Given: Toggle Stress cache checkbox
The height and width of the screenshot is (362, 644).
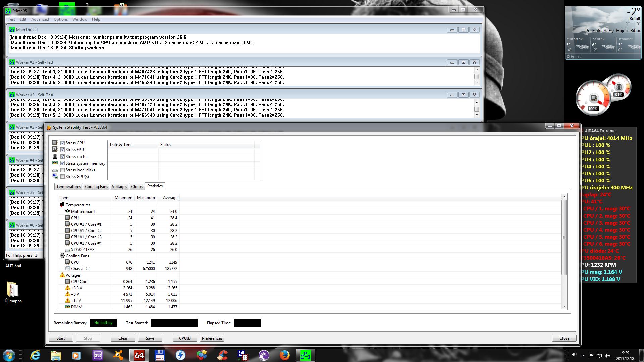Looking at the screenshot, I should [62, 157].
